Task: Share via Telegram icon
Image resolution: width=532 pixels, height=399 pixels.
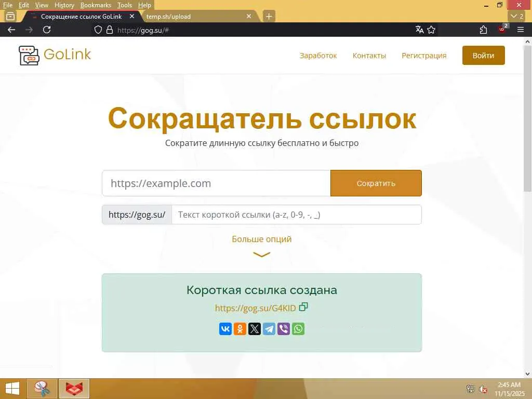Action: coord(269,329)
